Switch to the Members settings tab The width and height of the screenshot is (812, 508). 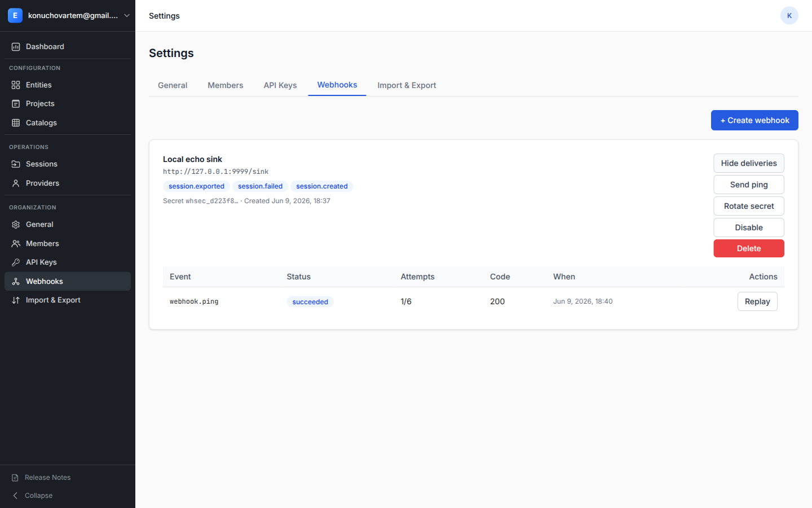[x=226, y=85]
